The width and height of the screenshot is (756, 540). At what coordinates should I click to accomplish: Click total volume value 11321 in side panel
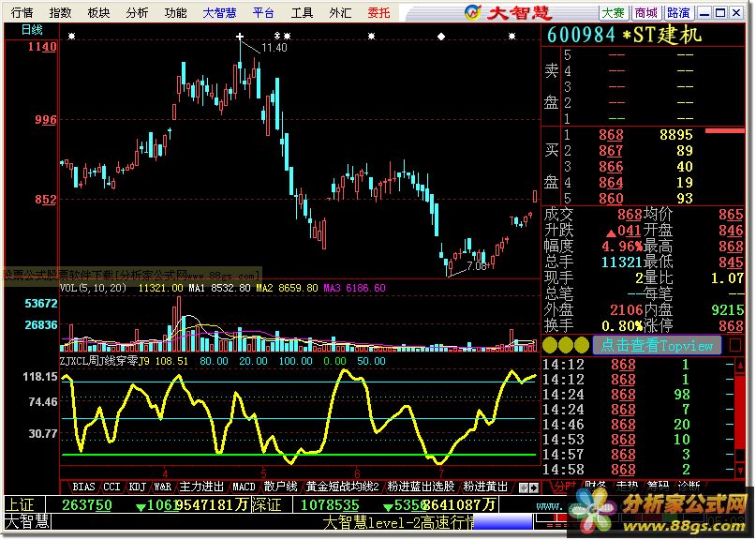point(621,262)
